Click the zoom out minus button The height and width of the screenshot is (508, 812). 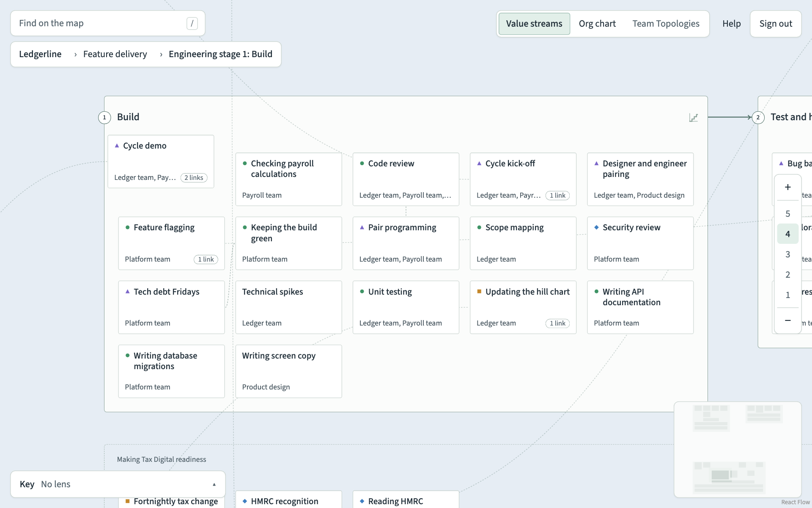pos(787,320)
